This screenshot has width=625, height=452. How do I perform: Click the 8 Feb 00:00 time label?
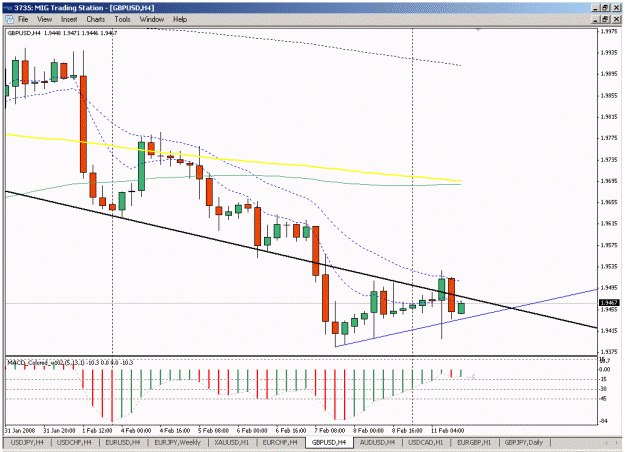pos(368,430)
